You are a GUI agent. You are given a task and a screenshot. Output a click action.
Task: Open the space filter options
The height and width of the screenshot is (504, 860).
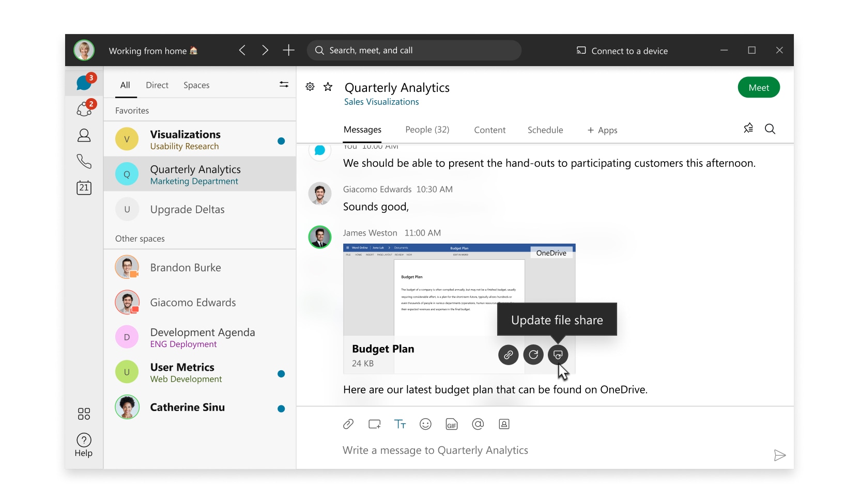click(x=284, y=85)
